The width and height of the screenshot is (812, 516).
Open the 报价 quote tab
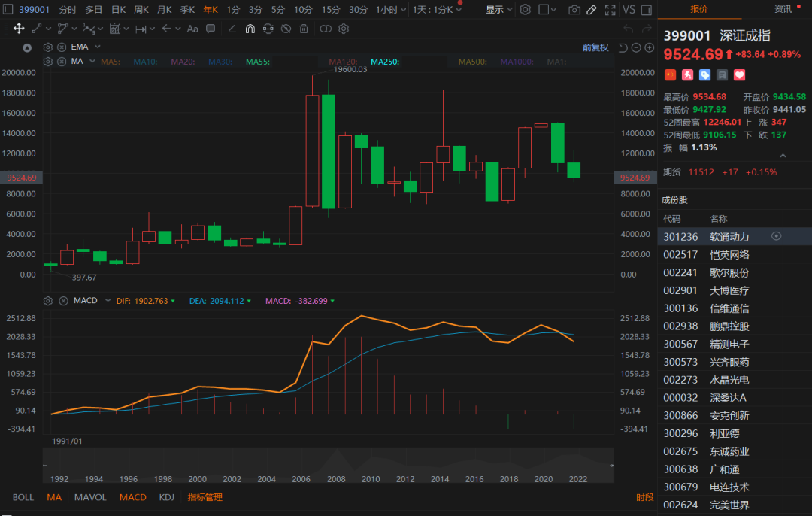tap(698, 9)
